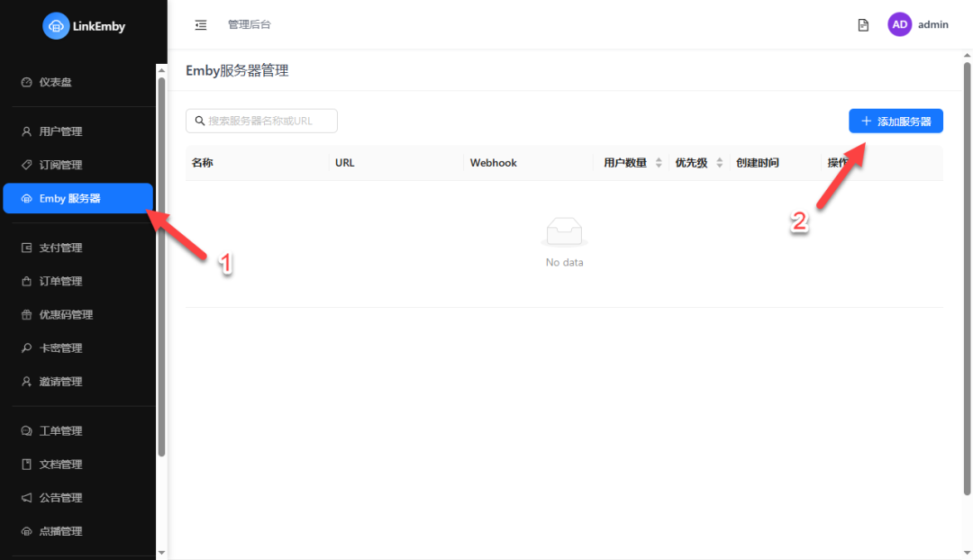Click the document icon in the top bar
The height and width of the screenshot is (560, 973).
[x=862, y=24]
